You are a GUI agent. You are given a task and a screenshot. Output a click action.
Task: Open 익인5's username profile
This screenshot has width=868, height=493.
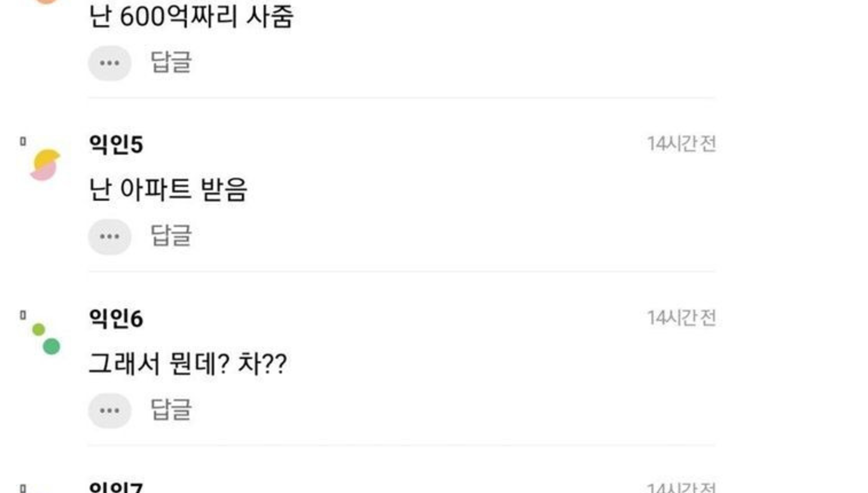(x=116, y=144)
